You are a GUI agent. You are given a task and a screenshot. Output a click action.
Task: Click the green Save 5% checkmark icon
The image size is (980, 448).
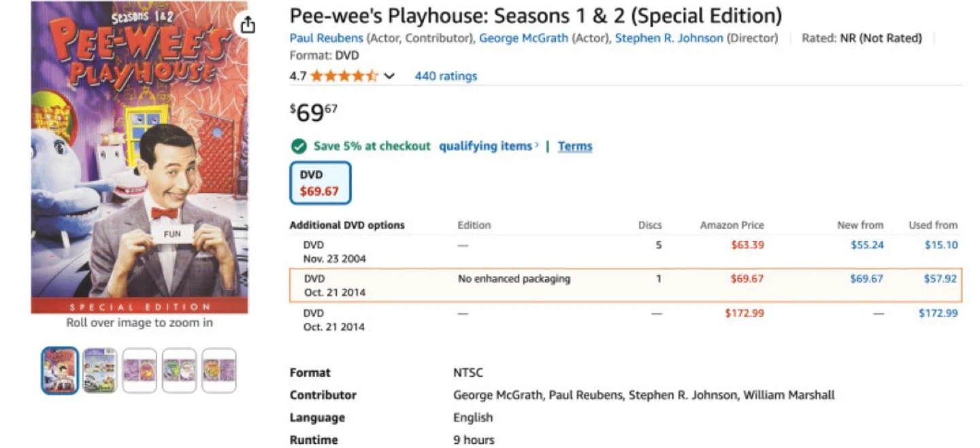[298, 146]
